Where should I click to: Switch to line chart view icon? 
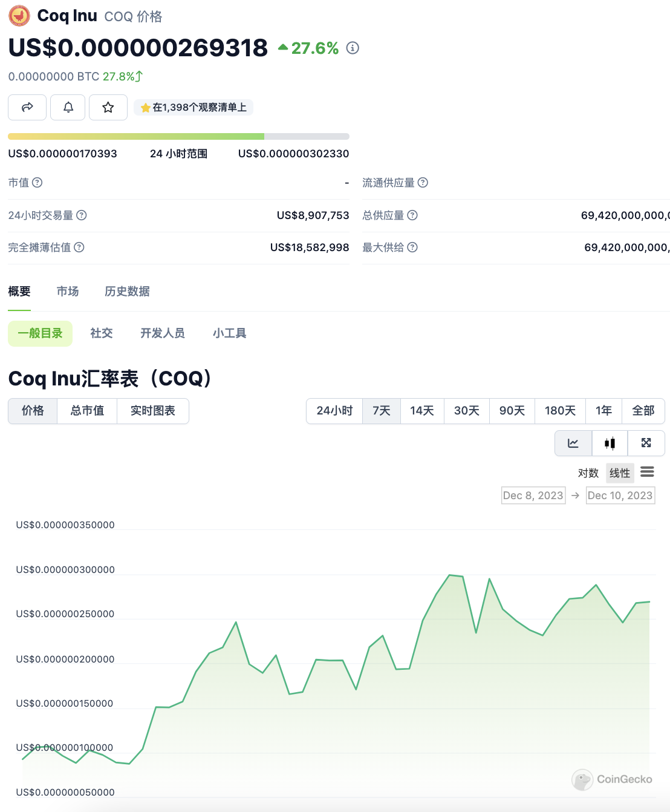573,443
